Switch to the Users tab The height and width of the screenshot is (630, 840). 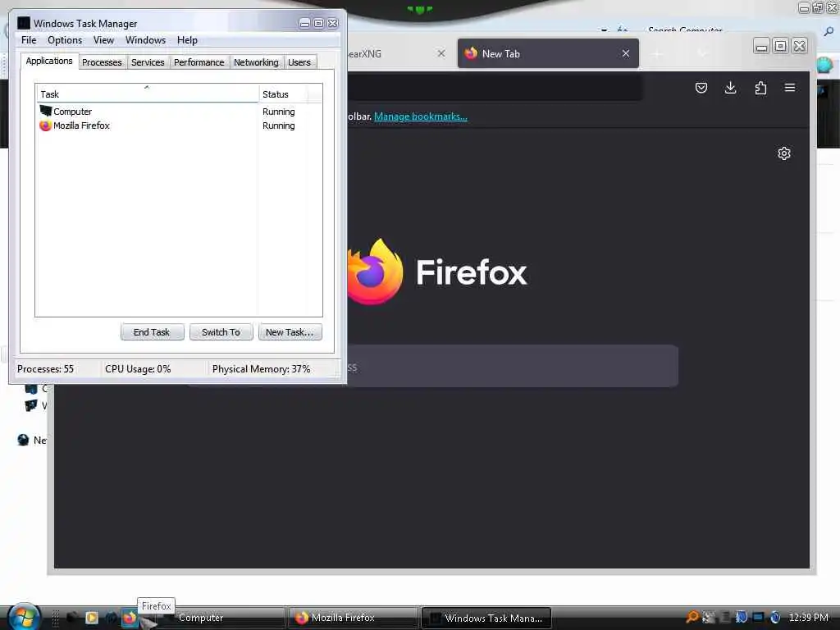299,62
